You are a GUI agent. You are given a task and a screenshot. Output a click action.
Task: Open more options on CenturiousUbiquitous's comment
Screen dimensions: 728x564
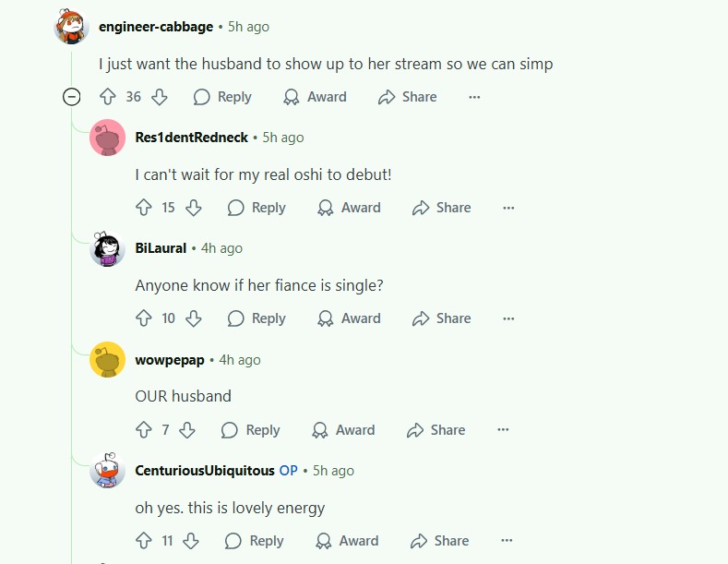pos(507,541)
